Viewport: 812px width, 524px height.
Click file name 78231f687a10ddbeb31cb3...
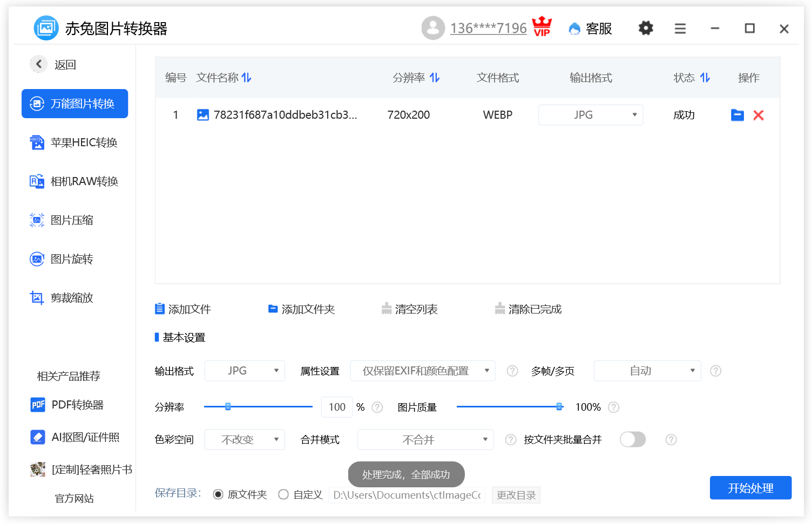[286, 115]
